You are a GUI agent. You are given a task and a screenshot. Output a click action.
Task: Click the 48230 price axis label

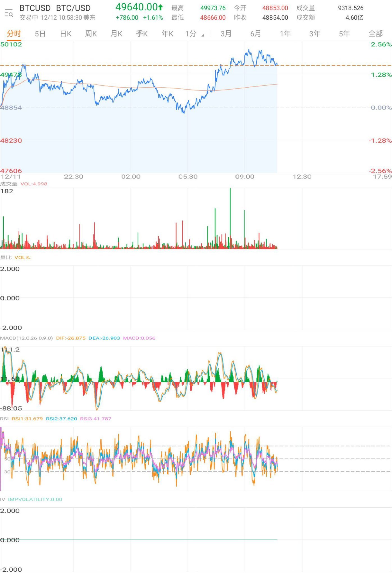click(x=11, y=140)
